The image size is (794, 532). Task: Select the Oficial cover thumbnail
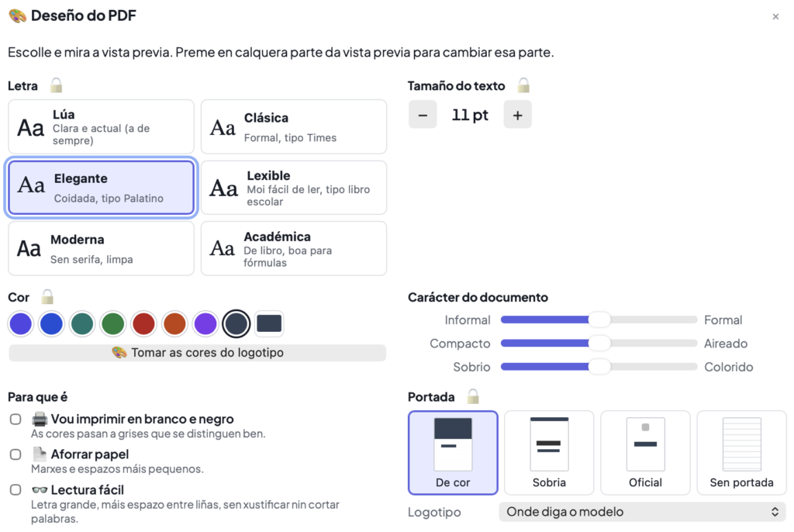coord(645,452)
